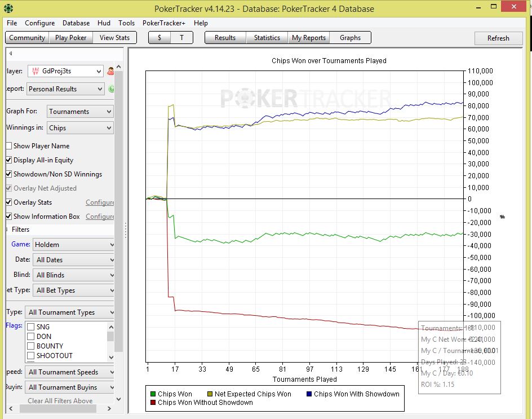Click the sidebar horizontal scrollbar thumb
The width and height of the screenshot is (532, 419).
(x=57, y=408)
